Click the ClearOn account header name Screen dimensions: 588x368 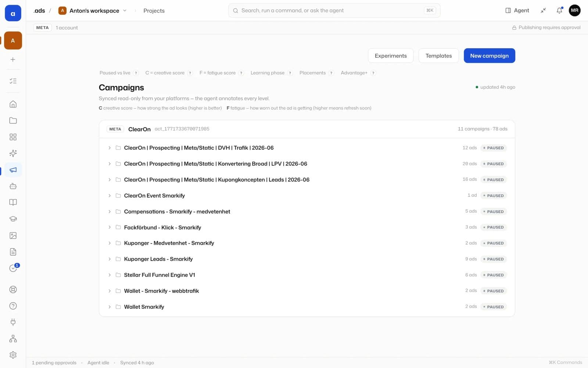click(139, 129)
